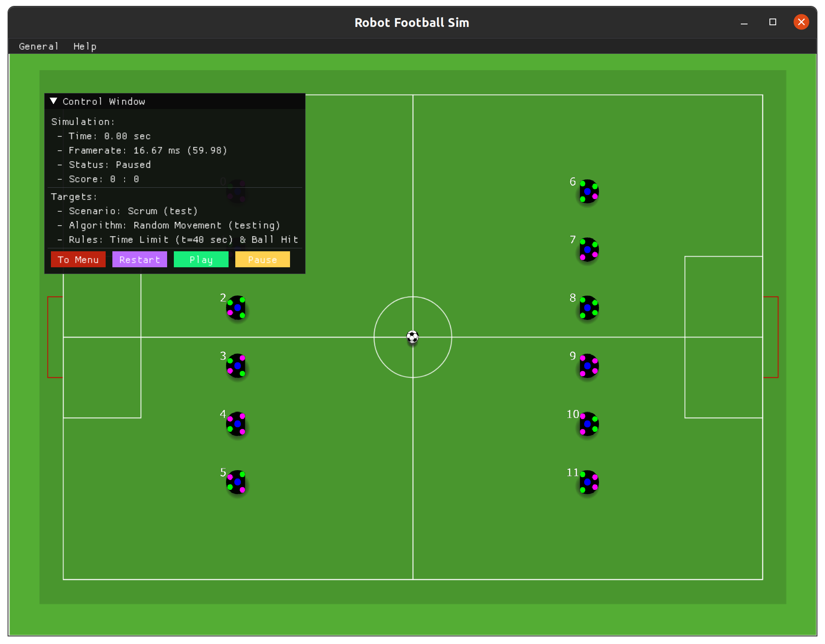Select robot number 6 on the right team
The image size is (825, 644).
tap(588, 192)
